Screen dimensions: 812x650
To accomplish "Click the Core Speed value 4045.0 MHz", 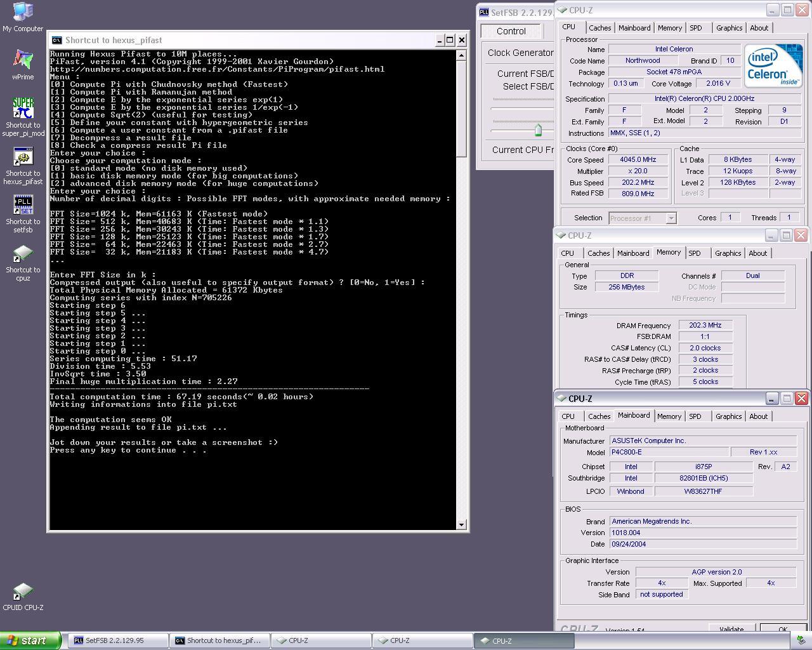I will click(x=638, y=160).
